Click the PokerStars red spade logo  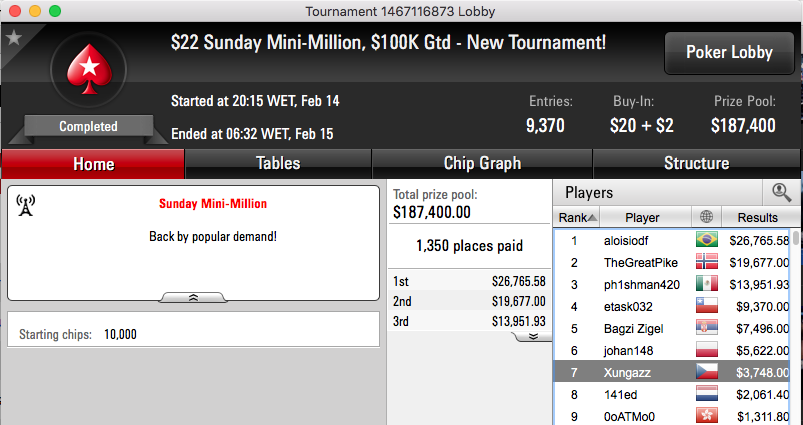tap(89, 69)
